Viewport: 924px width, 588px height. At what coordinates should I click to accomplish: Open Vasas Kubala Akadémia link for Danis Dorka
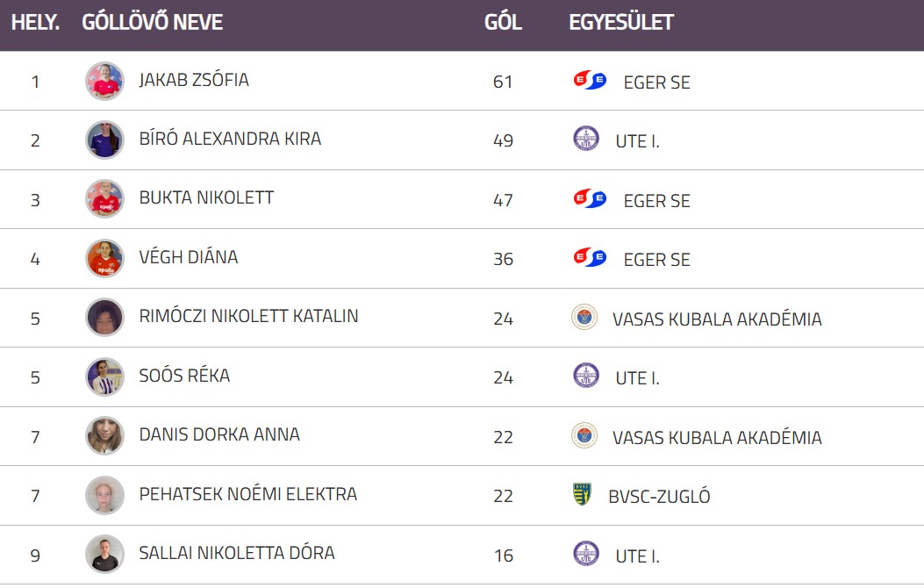[717, 438]
